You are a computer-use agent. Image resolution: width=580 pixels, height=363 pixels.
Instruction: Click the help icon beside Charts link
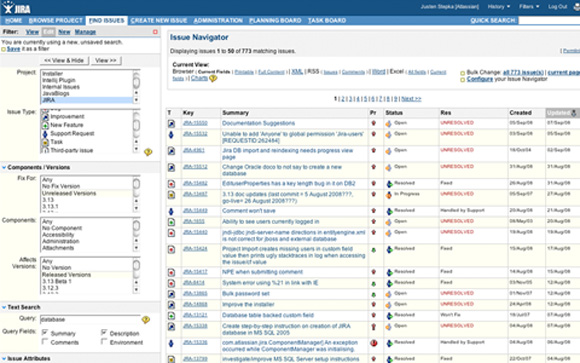pyautogui.click(x=213, y=78)
